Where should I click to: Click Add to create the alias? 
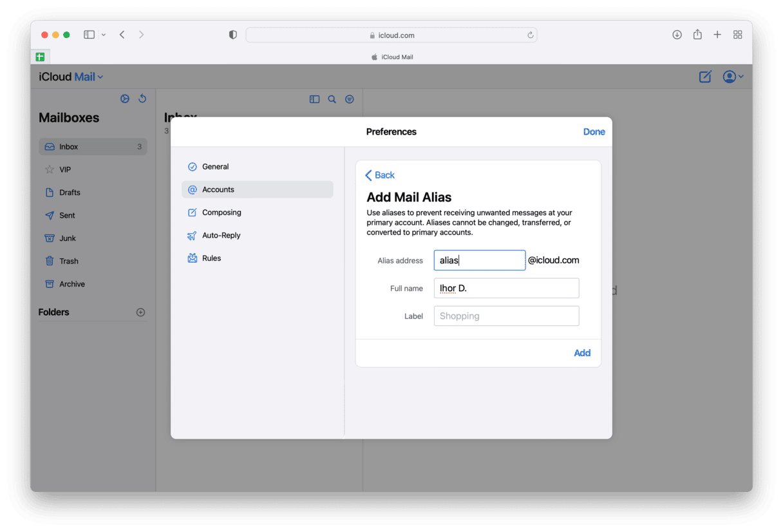point(582,353)
